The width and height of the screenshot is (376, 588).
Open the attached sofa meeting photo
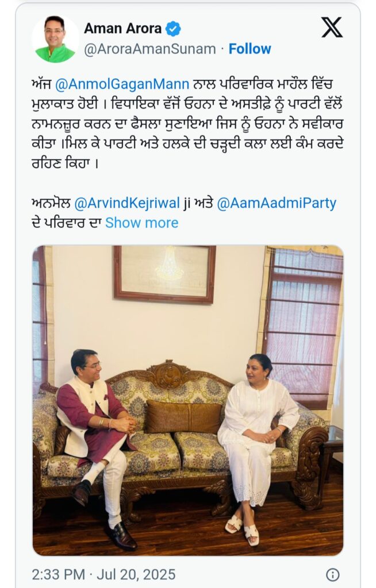pos(188,400)
